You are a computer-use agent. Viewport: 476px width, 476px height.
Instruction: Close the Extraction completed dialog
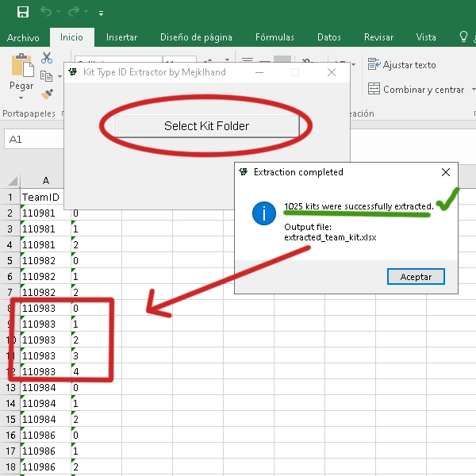click(x=446, y=172)
